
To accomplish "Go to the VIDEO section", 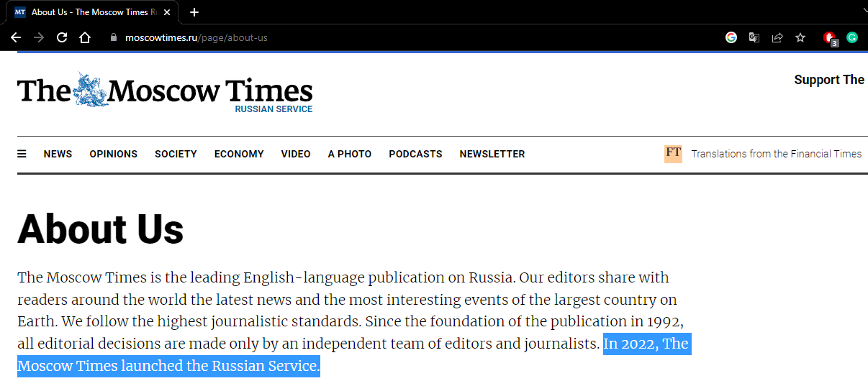I will click(296, 154).
